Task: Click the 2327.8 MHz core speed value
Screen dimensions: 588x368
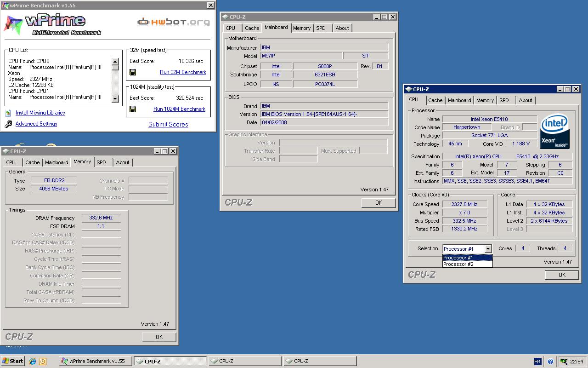Action: click(464, 204)
